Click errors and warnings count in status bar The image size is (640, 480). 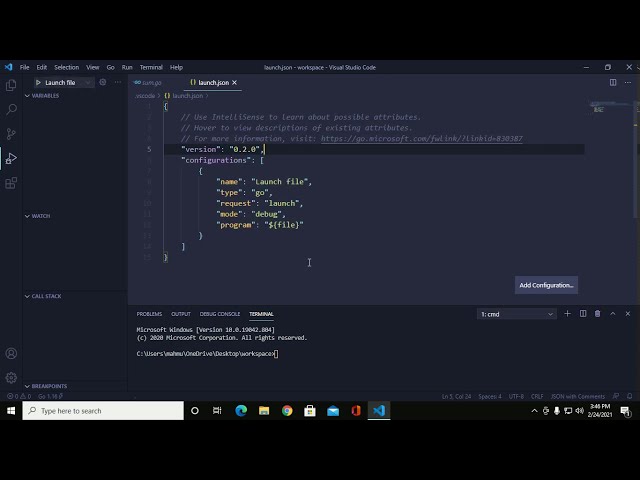click(x=19, y=396)
